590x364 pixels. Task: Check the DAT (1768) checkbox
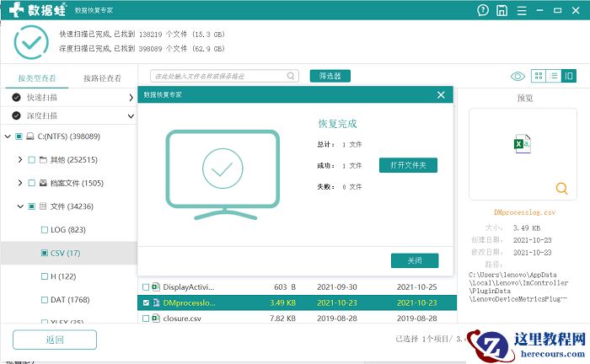tap(45, 300)
